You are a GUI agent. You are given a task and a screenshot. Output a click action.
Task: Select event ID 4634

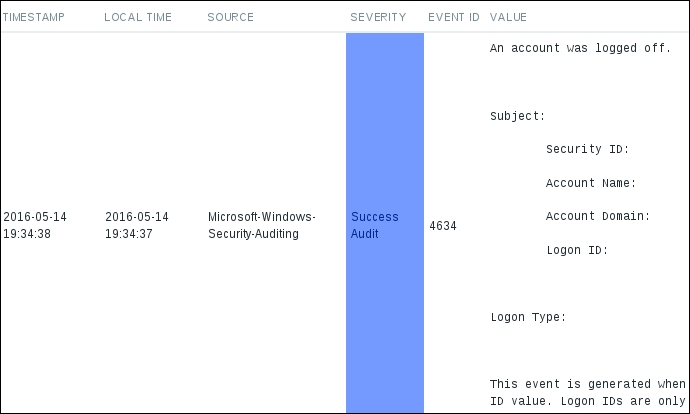click(442, 226)
